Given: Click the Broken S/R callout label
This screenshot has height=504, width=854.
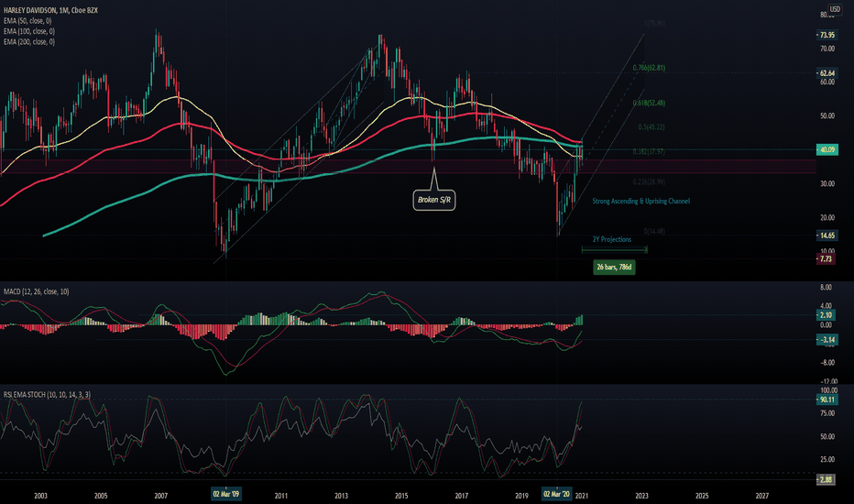Looking at the screenshot, I should (434, 200).
